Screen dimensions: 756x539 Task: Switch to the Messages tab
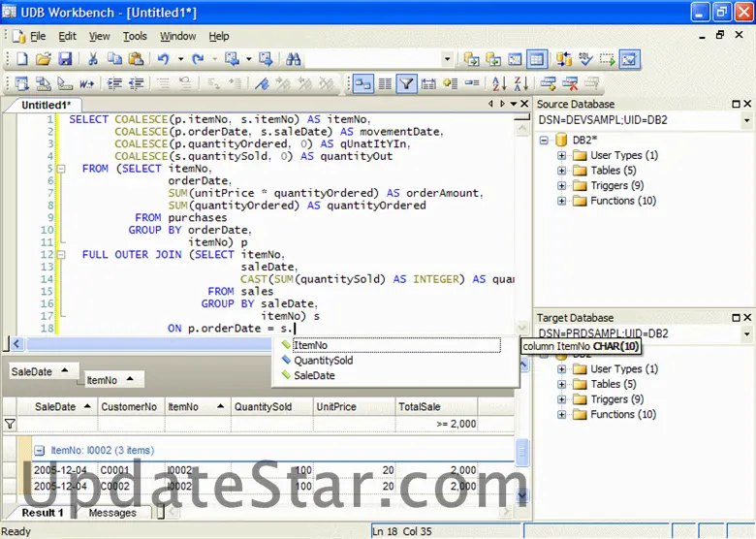click(112, 513)
